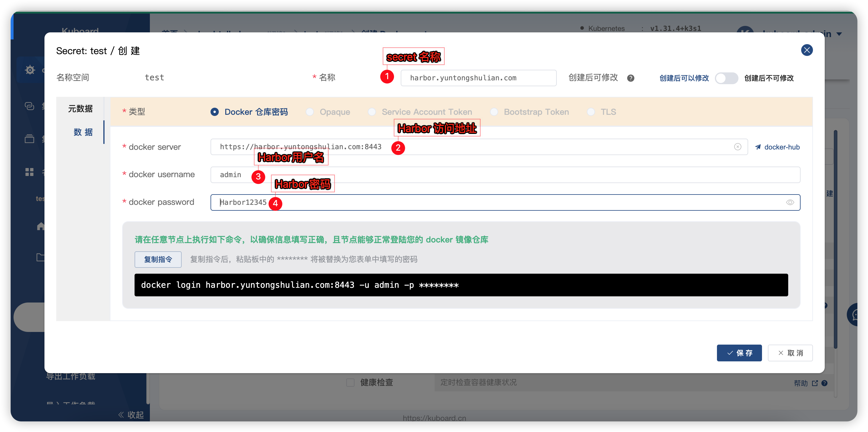Click into the docker password field
This screenshot has width=868, height=432.
click(x=505, y=202)
